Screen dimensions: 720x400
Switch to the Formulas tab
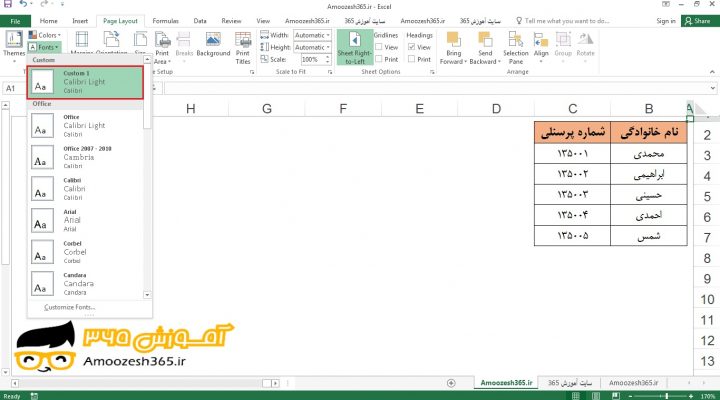point(165,21)
